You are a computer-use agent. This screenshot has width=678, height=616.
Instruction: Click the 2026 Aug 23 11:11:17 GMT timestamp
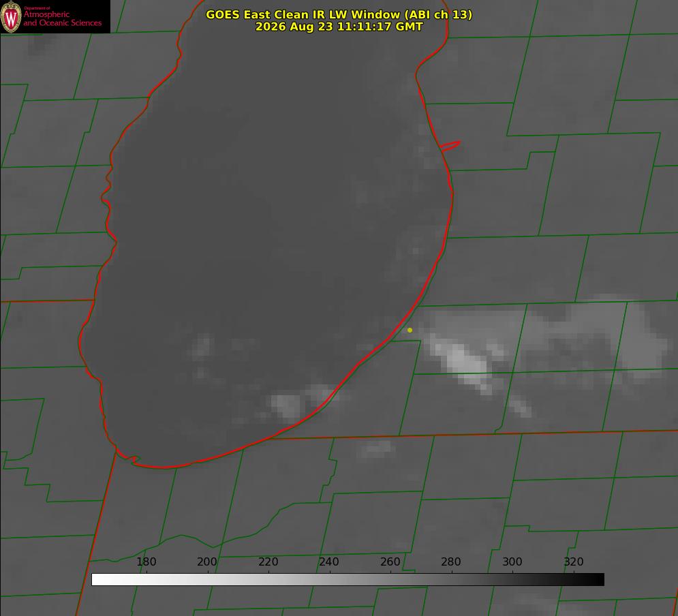tap(339, 27)
